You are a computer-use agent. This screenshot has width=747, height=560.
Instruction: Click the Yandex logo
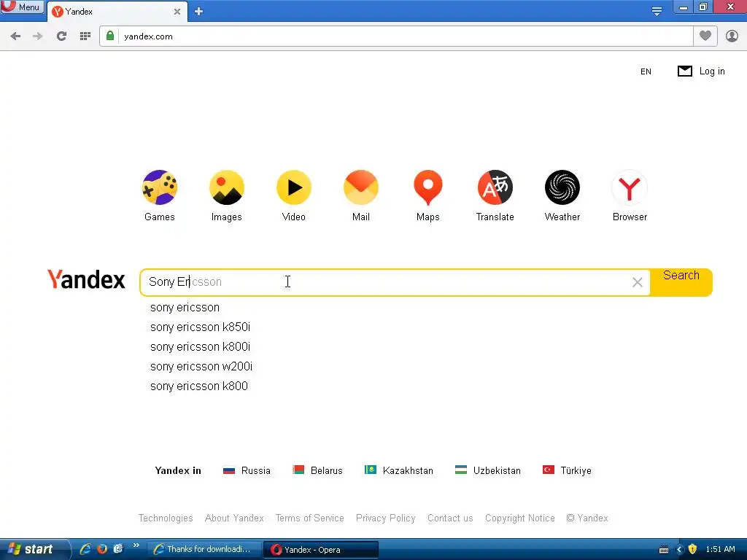click(x=86, y=279)
